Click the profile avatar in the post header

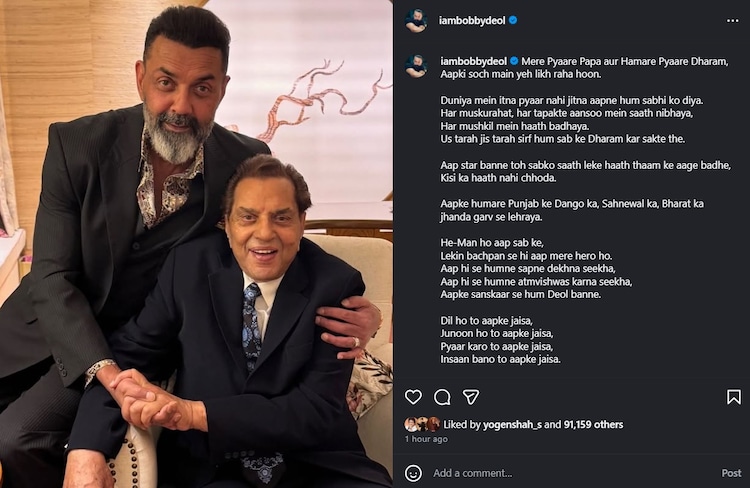[416, 20]
